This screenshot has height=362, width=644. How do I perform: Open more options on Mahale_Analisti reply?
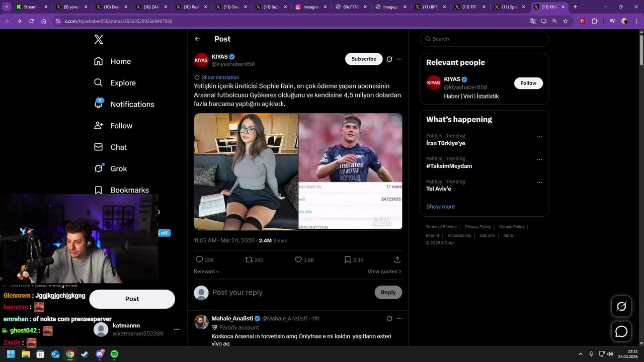click(x=399, y=319)
